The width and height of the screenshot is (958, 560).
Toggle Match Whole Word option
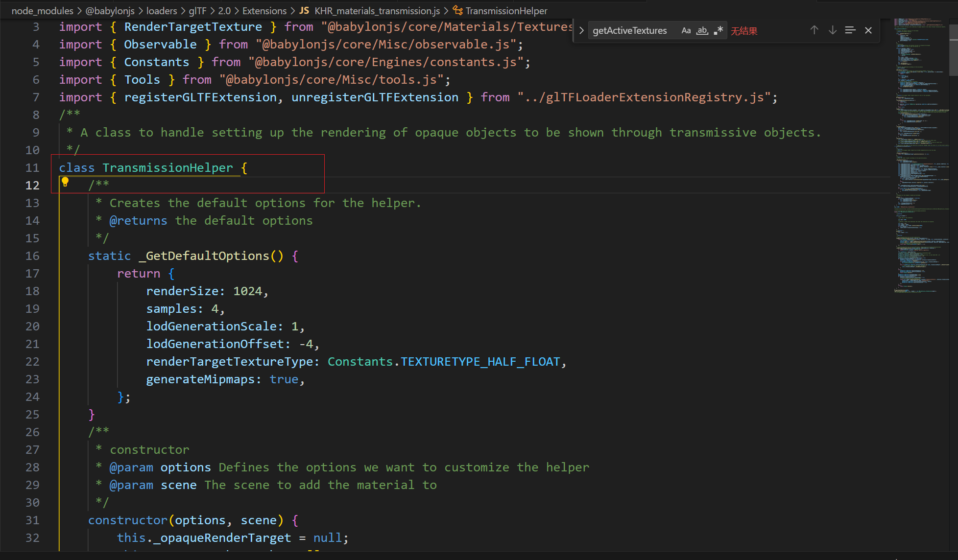tap(702, 30)
